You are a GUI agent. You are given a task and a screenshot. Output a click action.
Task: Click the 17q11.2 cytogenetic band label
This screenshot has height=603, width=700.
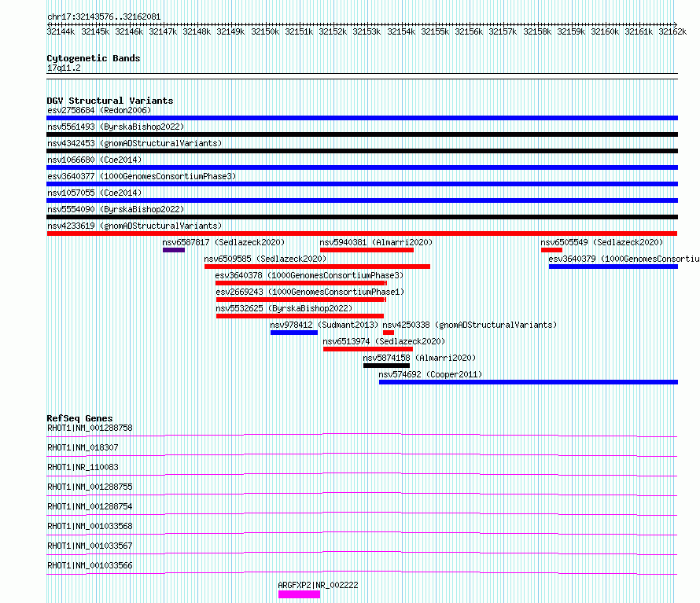(64, 68)
